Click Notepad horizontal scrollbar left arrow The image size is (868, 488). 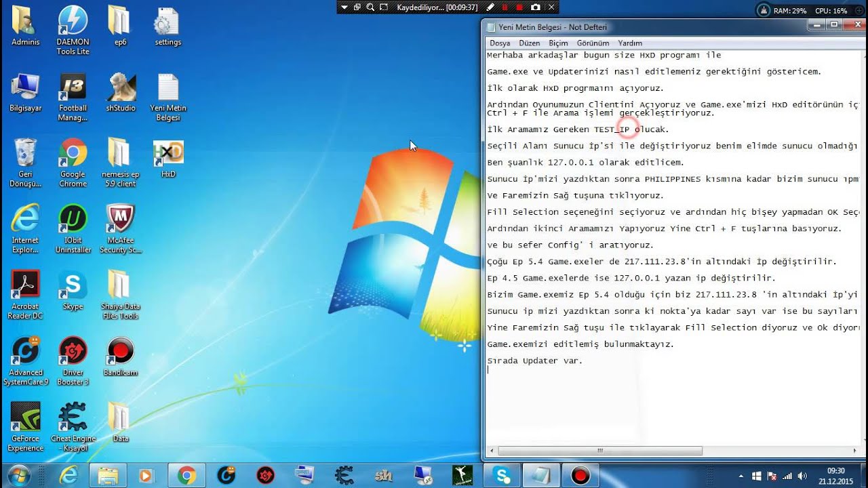(492, 451)
